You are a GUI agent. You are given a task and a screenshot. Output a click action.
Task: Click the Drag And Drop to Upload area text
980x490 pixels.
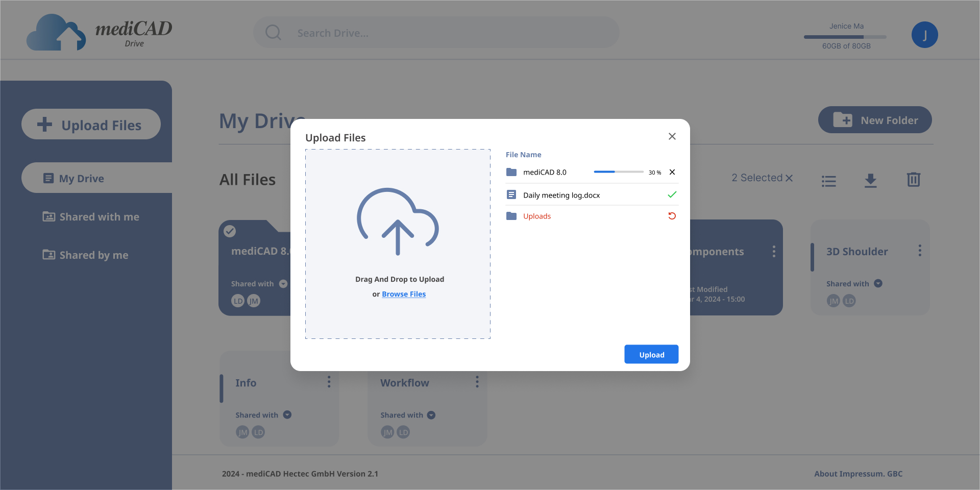[x=400, y=279]
